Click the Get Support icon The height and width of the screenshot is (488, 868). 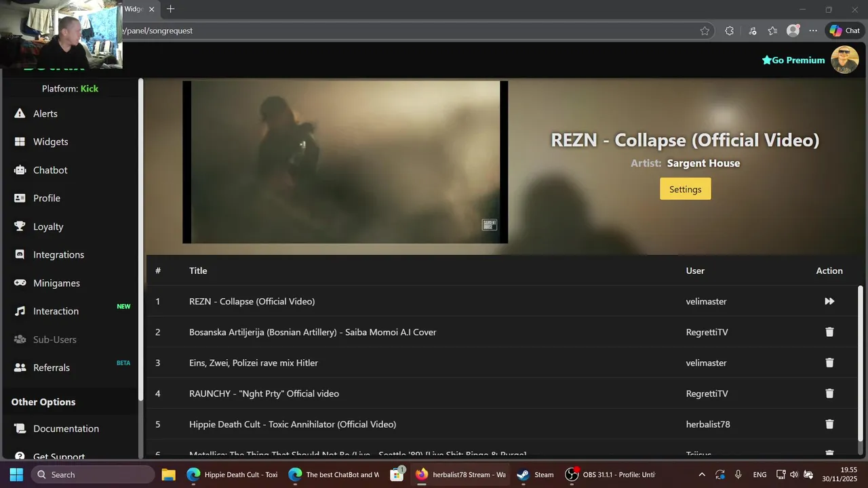[20, 456]
